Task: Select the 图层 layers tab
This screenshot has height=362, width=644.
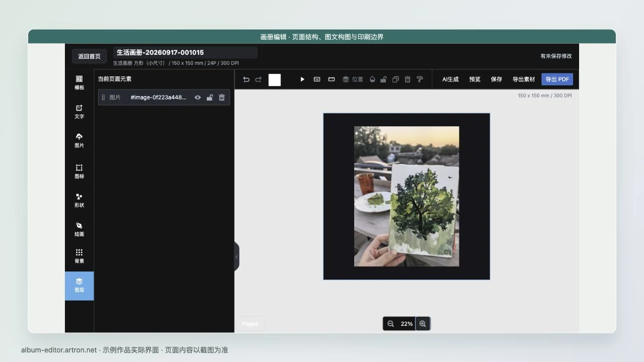Action: 79,286
